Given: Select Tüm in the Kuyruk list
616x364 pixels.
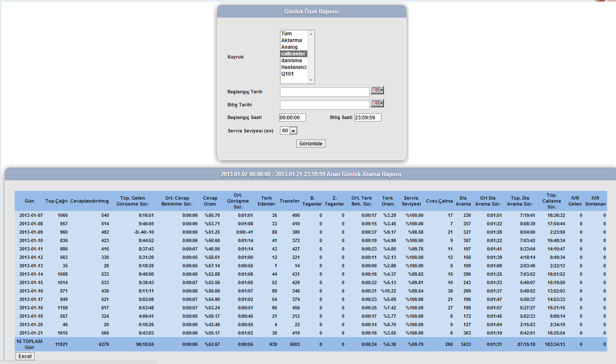Looking at the screenshot, I should pos(294,34).
